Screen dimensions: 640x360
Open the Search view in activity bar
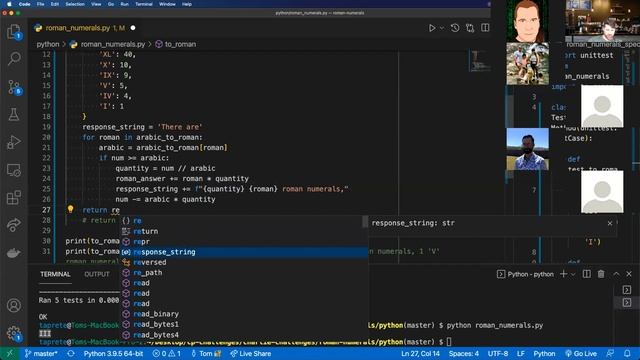(14, 59)
